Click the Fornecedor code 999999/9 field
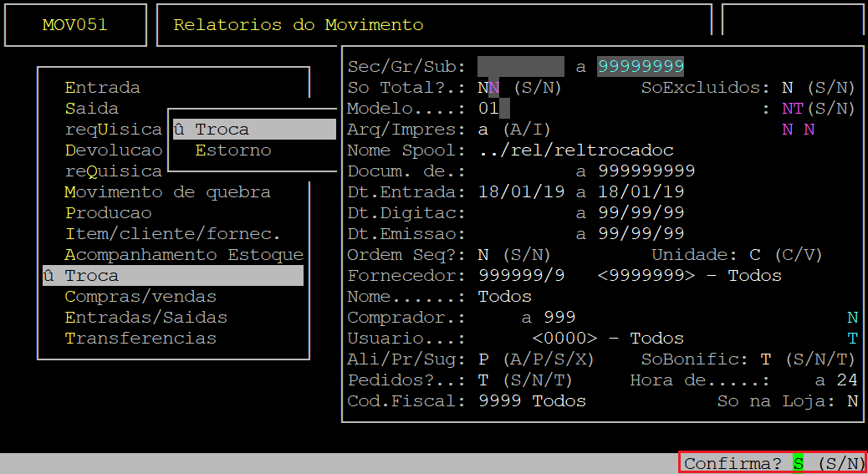868x474 pixels. [x=520, y=276]
